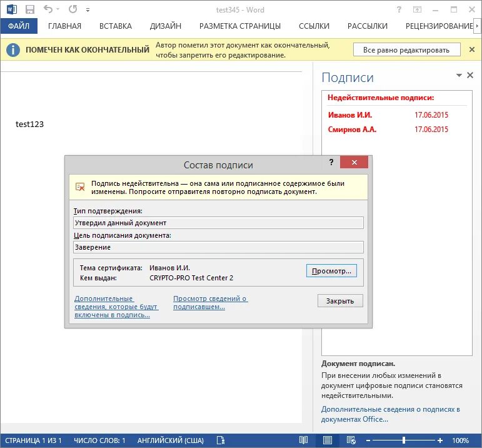Click the Цель подписания документа field
Image resolution: width=482 pixels, height=448 pixels.
click(218, 247)
